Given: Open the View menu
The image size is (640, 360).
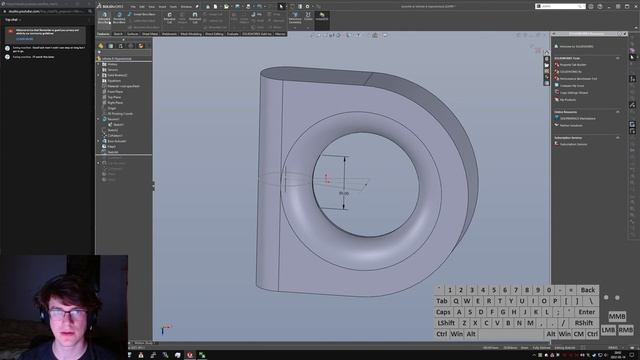Looking at the screenshot, I should point(152,7).
